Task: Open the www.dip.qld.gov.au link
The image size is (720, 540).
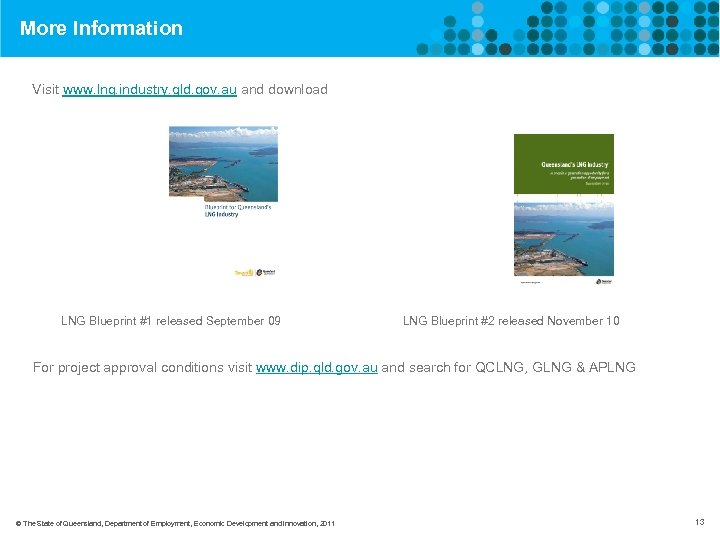Action: 317,367
